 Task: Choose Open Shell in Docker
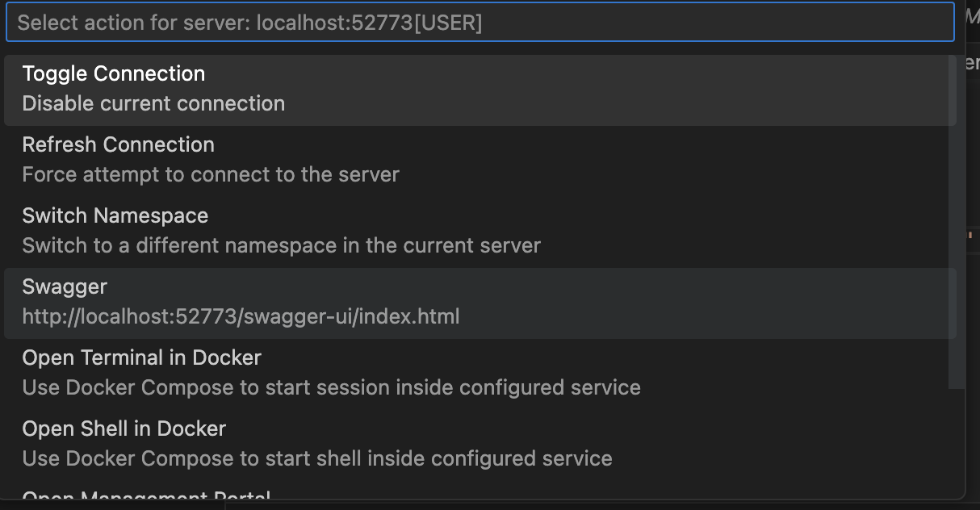pyautogui.click(x=480, y=445)
